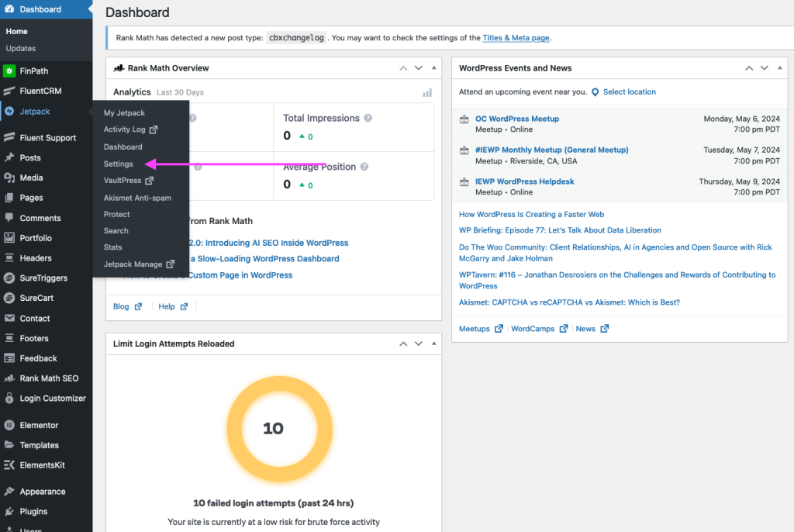
Task: Click the location pin icon beside Select location
Action: (595, 92)
